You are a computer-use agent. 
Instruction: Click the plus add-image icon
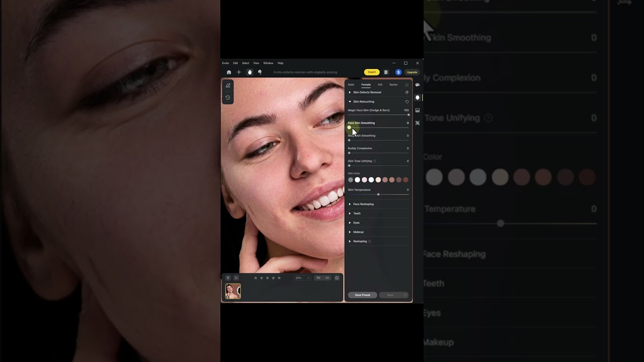[239, 72]
